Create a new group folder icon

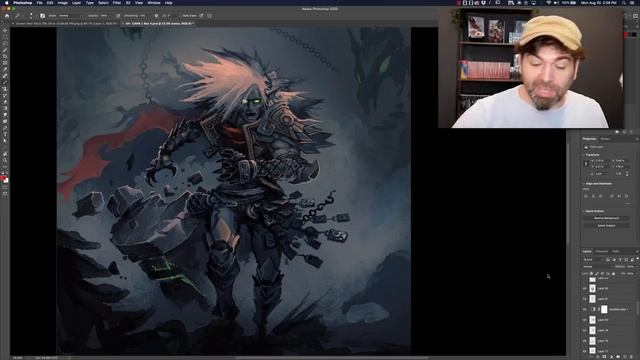point(618,357)
